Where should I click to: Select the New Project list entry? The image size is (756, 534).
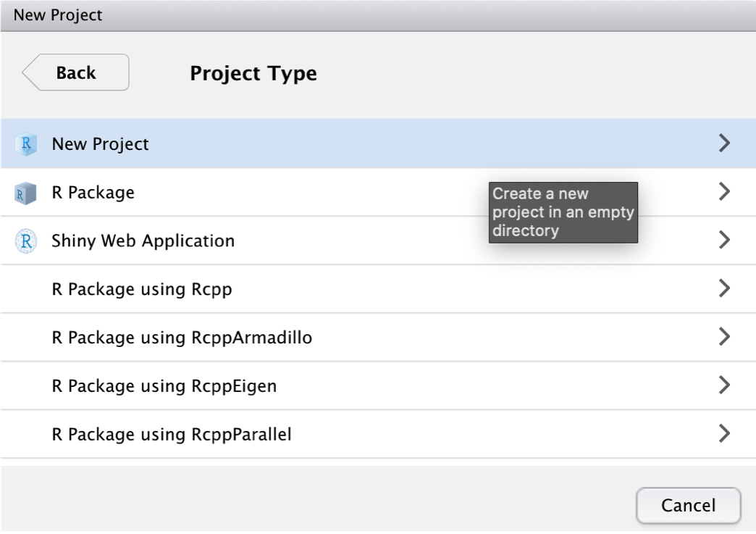tap(101, 143)
